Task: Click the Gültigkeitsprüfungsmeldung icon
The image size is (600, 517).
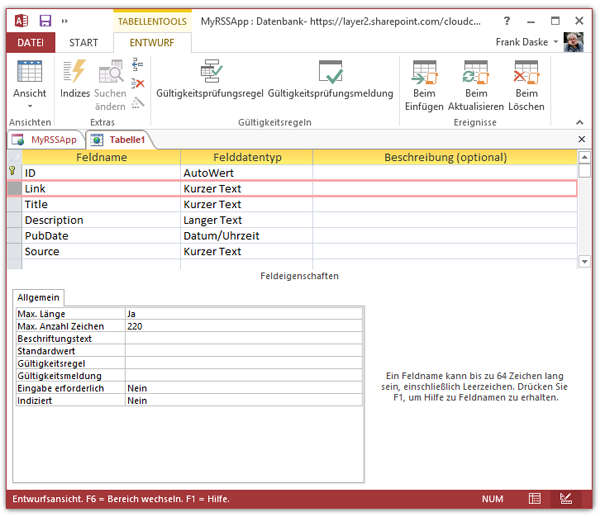Action: click(x=330, y=80)
